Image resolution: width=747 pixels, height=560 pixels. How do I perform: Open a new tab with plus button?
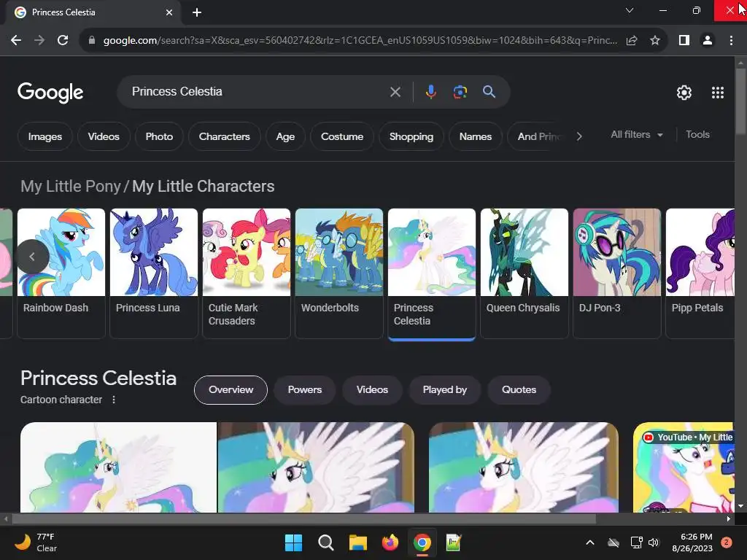(x=197, y=12)
